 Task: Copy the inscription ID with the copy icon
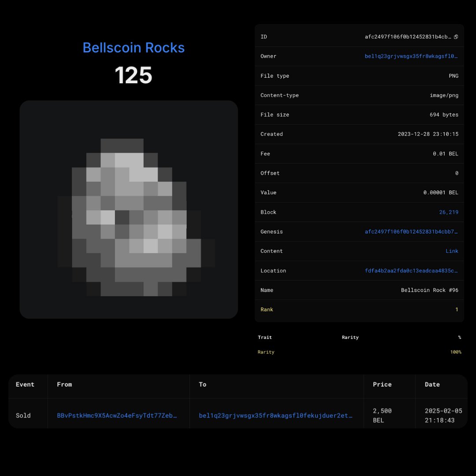pyautogui.click(x=456, y=37)
